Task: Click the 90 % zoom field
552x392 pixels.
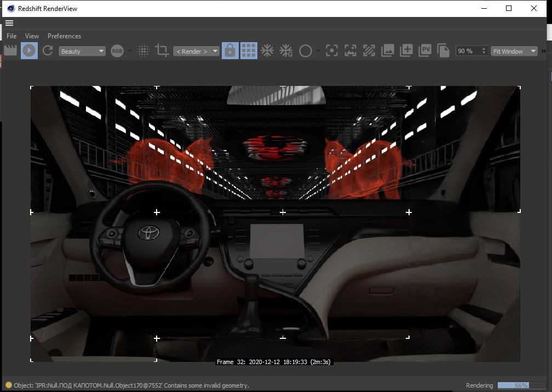Action: click(468, 51)
